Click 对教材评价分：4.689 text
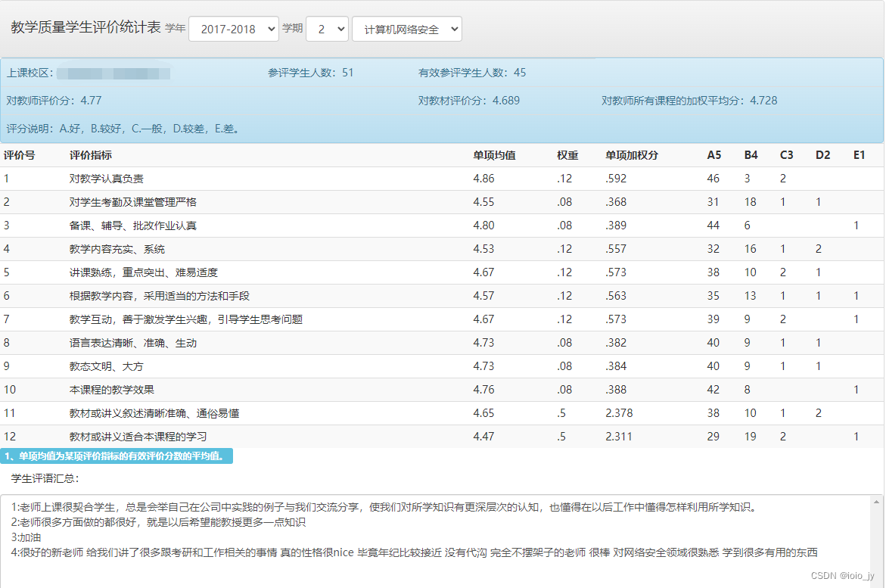Image resolution: width=886 pixels, height=588 pixels. tap(469, 101)
